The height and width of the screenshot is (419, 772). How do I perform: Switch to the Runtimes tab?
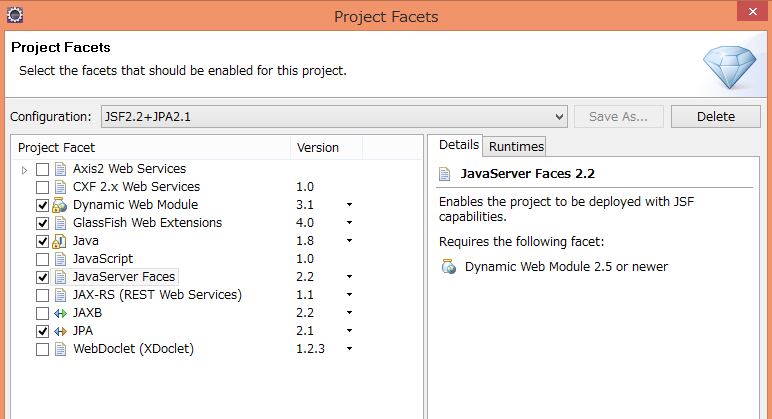pos(516,146)
